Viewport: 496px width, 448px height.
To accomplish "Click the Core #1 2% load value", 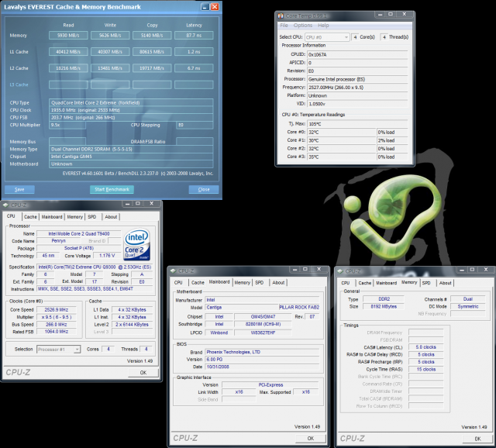I will click(x=392, y=140).
